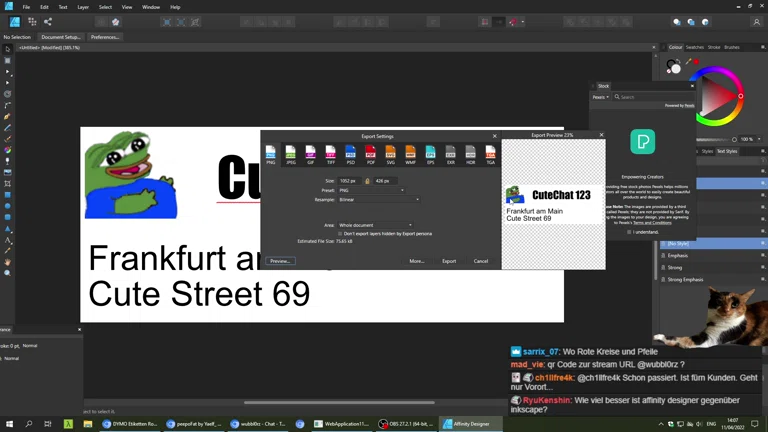Select the Zoom magnifier tool
Screen dimensions: 768x432
point(7,273)
